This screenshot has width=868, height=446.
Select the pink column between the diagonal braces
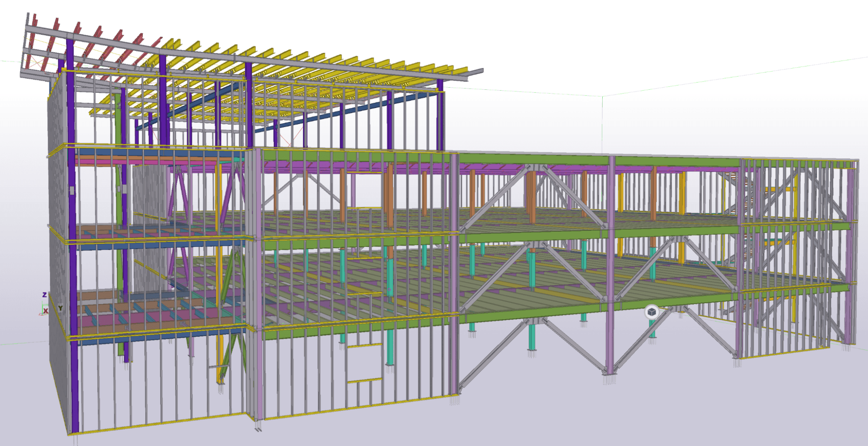coord(611,260)
